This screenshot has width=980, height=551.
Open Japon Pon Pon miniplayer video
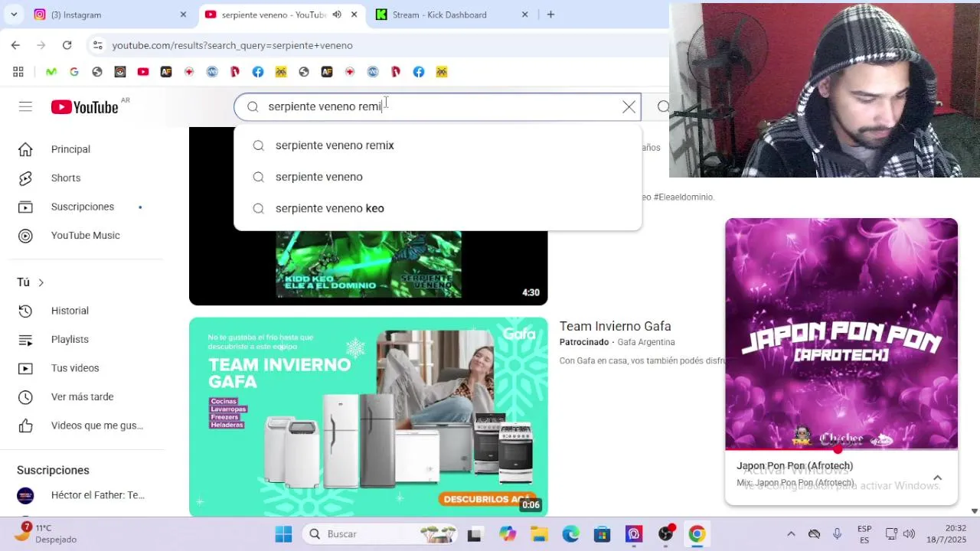click(841, 333)
